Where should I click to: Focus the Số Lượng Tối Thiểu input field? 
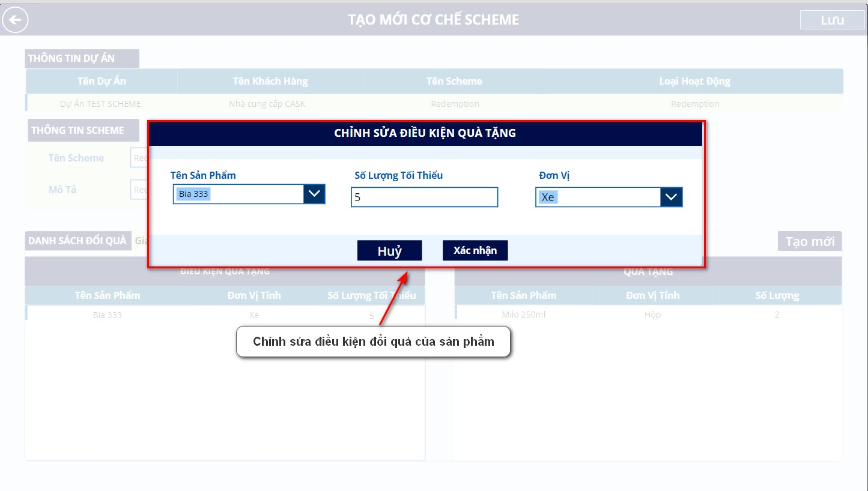click(425, 197)
